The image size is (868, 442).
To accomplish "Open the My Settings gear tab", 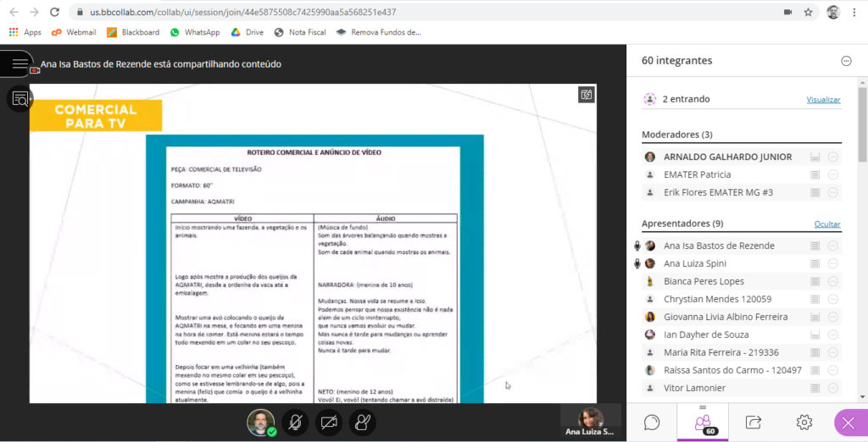I will pyautogui.click(x=804, y=422).
